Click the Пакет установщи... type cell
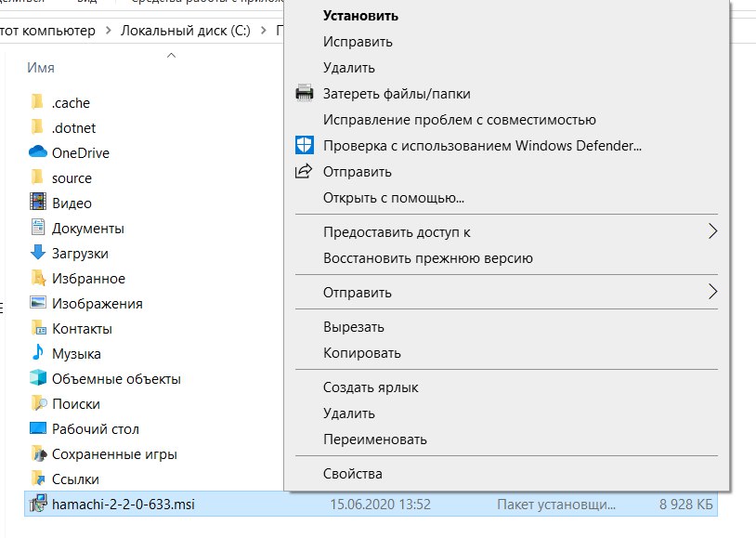Viewport: 756px width, 538px height. 556,505
